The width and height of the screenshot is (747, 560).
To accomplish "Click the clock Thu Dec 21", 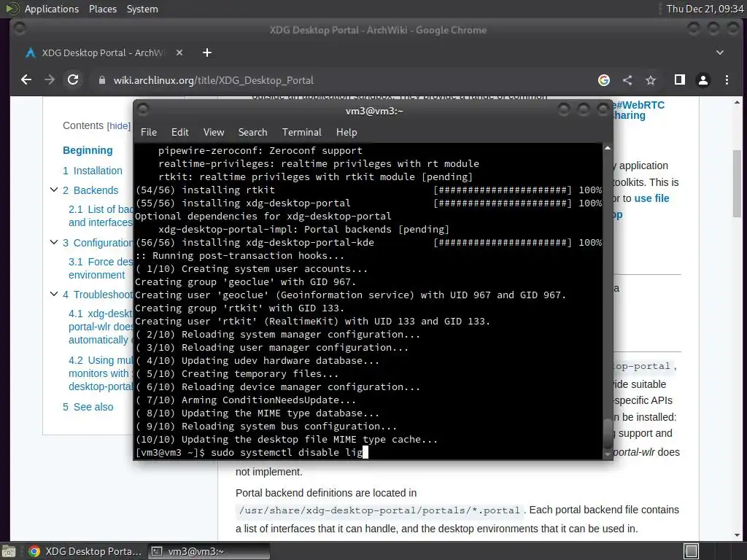I will (x=705, y=9).
